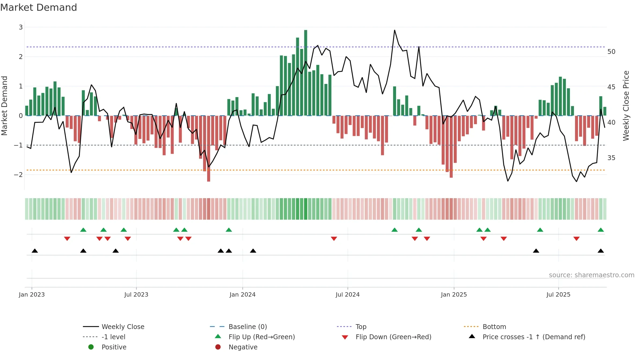Click the 'Jan 2024' x-axis label
Image resolution: width=644 pixels, height=362 pixels.
point(243,294)
